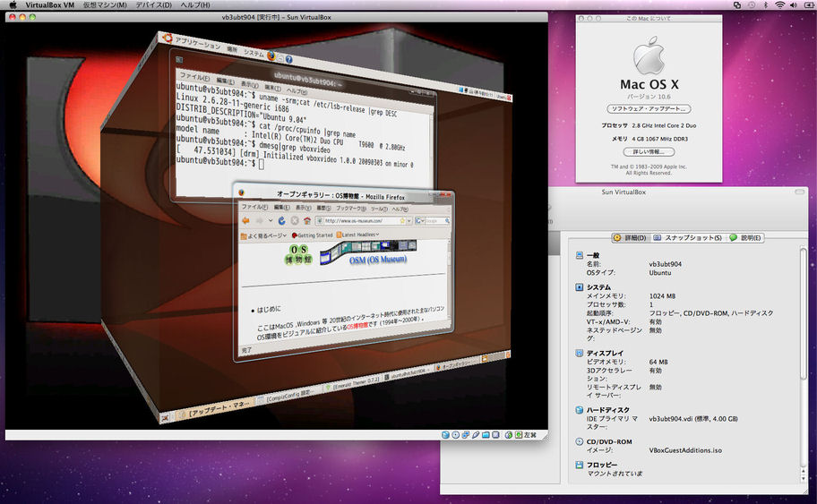817x504 pixels.
Task: Click the Bluetooth icon in Mac menu bar
Action: click(x=766, y=4)
